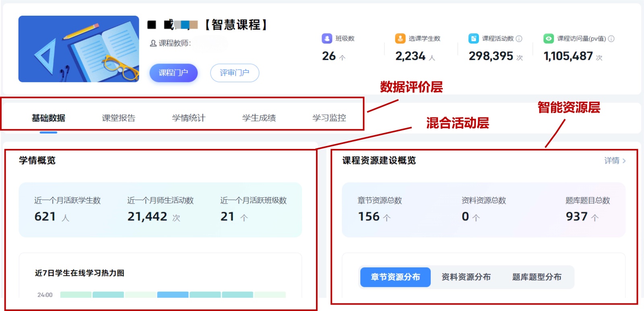Open the 学情统计 tab
Image resolution: width=644 pixels, height=311 pixels.
pos(189,118)
